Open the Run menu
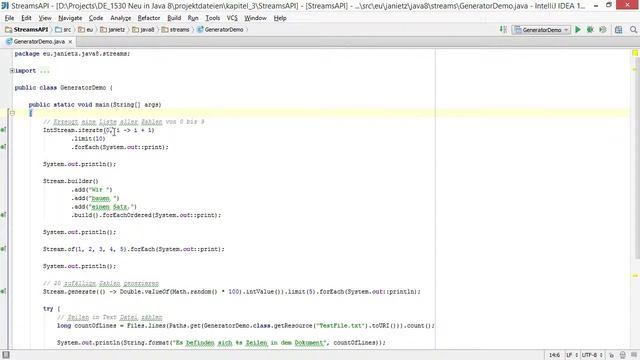 coord(193,18)
